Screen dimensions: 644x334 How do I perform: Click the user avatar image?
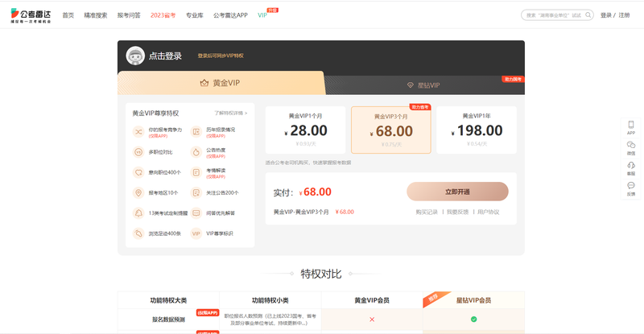[x=135, y=56]
